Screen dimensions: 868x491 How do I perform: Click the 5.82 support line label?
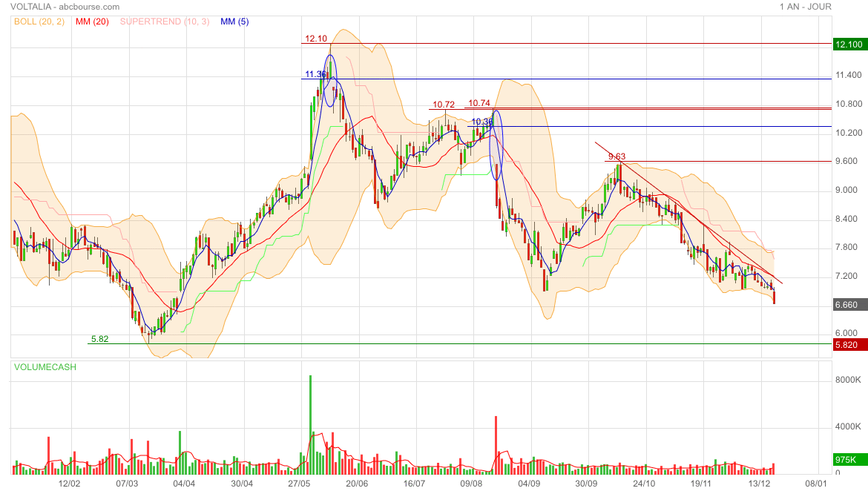99,339
